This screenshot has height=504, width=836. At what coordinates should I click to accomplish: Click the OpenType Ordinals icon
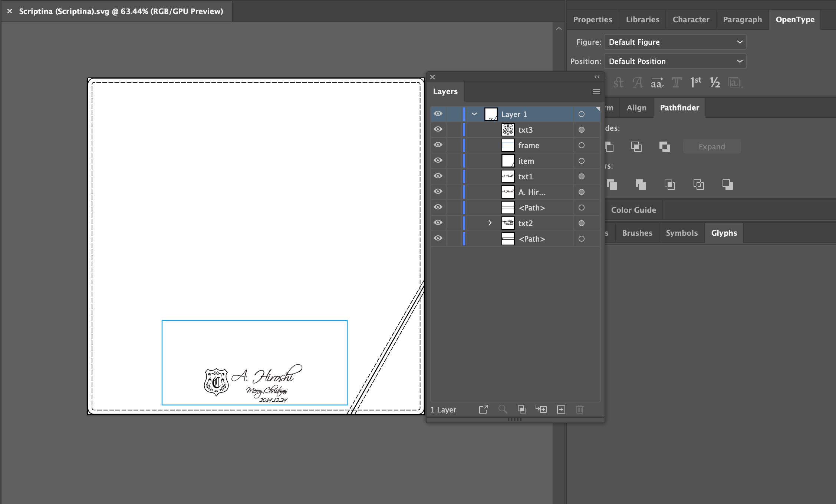[695, 83]
